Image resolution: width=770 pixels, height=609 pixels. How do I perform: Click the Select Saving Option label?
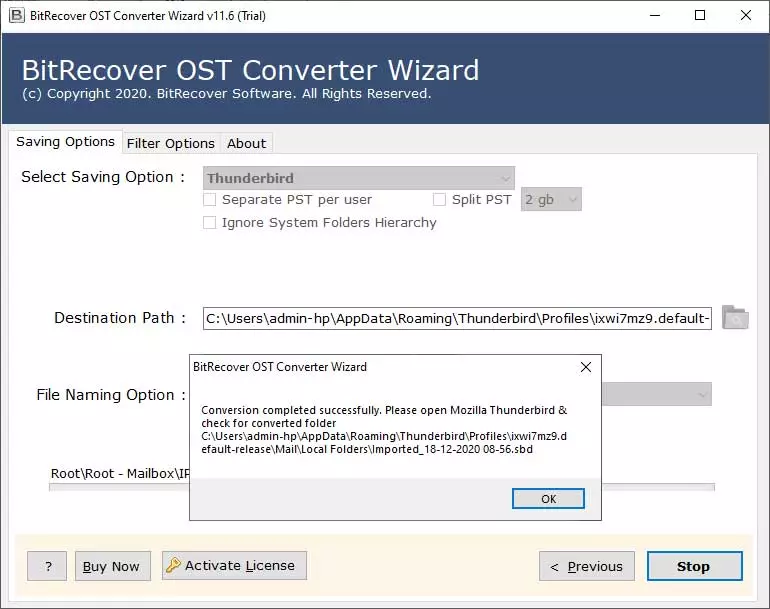(x=103, y=177)
